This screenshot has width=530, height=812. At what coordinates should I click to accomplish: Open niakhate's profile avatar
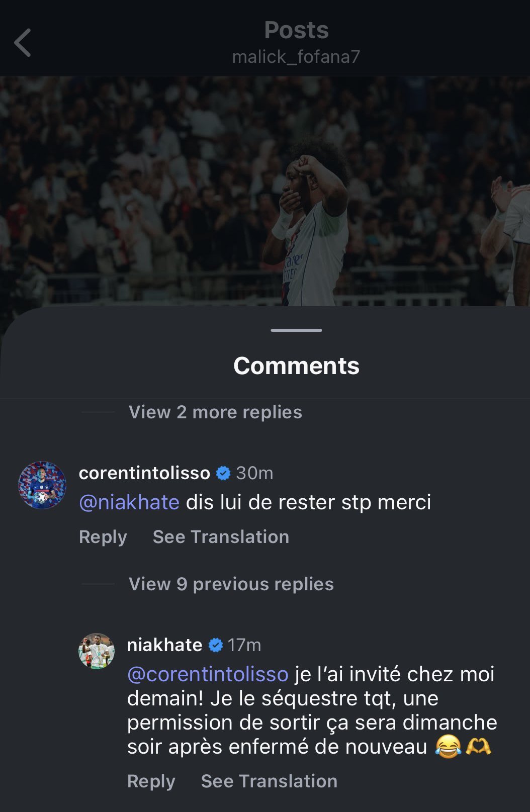tap(97, 651)
